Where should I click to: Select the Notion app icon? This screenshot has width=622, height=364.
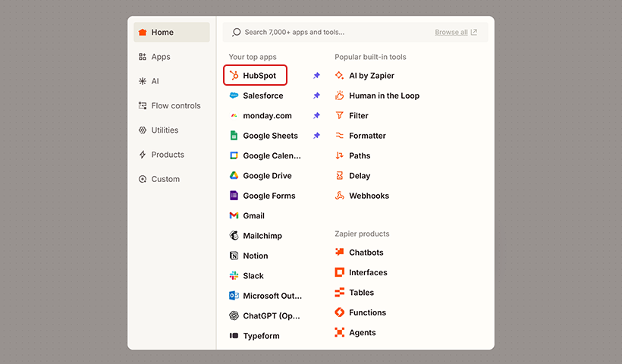click(234, 256)
